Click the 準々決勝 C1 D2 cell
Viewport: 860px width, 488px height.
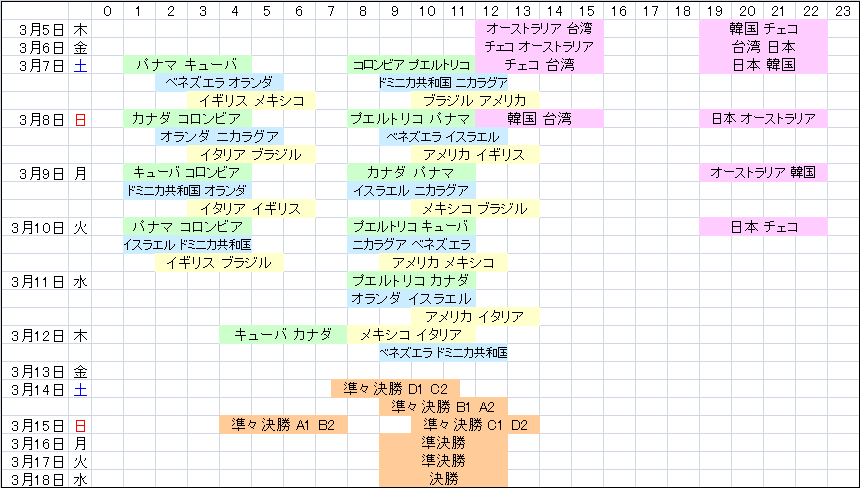(475, 425)
